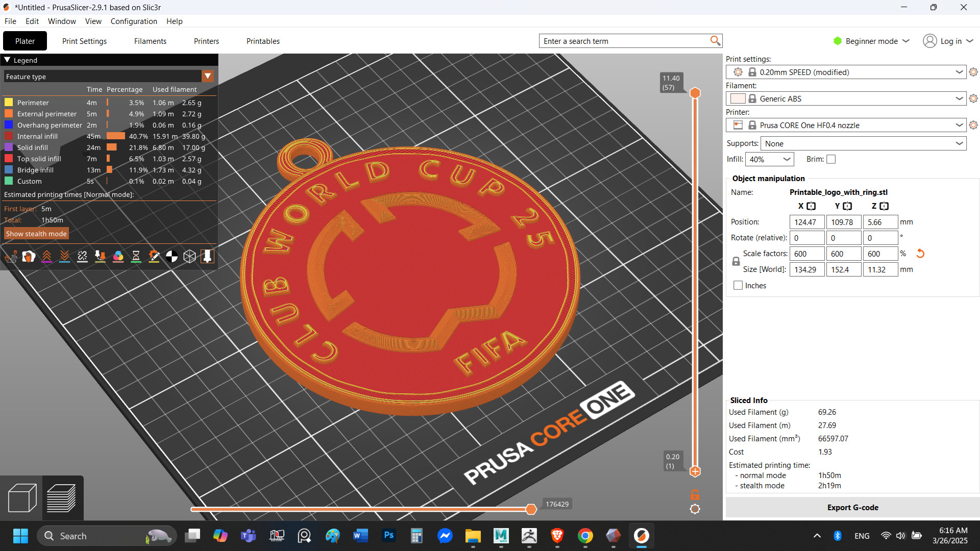Open printer settings gear icon

tap(973, 125)
